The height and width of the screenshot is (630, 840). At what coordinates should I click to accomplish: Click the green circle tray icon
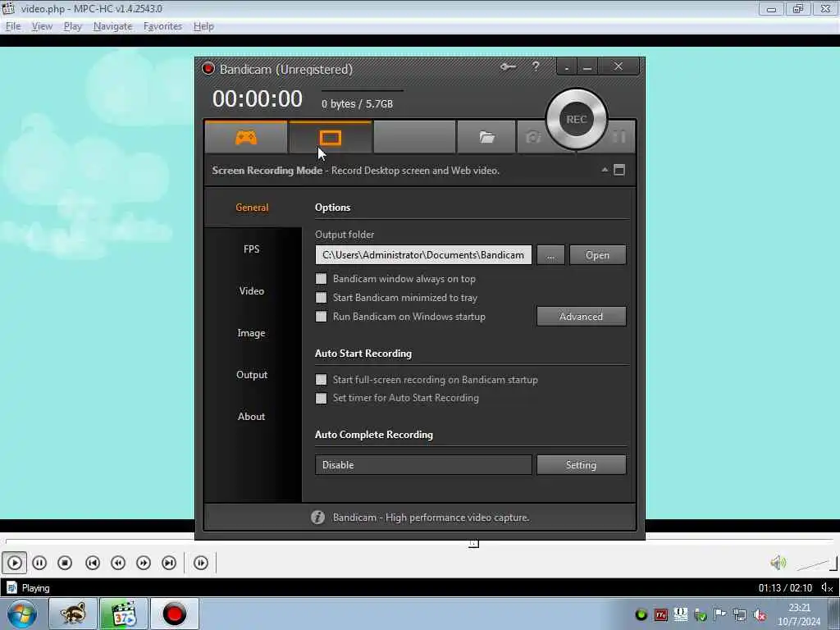tap(641, 615)
